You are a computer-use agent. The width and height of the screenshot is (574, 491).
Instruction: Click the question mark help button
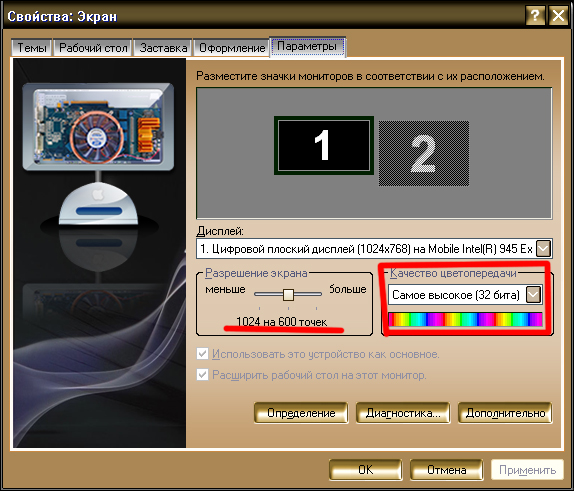pyautogui.click(x=535, y=16)
